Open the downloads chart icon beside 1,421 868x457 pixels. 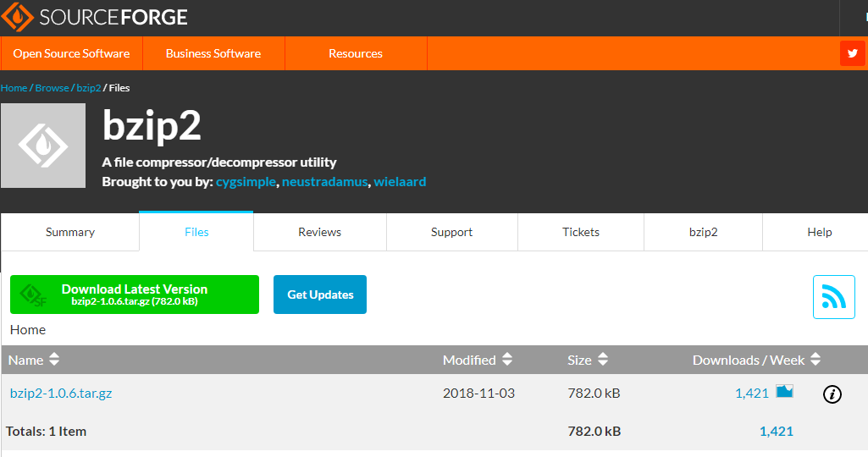point(784,392)
